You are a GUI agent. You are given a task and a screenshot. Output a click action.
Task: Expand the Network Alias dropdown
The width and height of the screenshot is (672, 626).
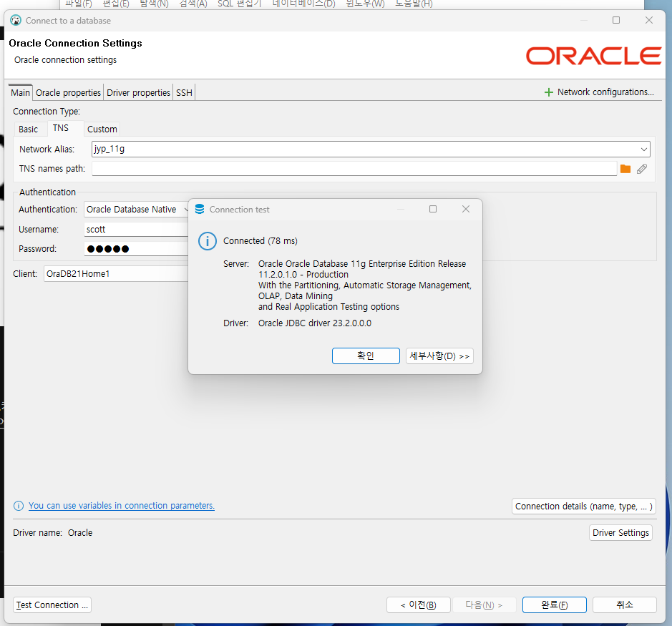point(643,149)
